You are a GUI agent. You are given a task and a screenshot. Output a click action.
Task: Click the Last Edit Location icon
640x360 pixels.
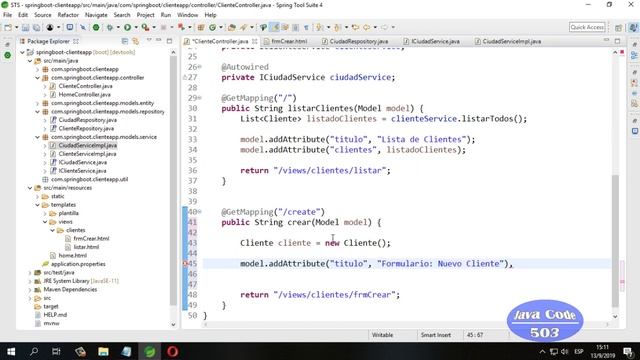tap(356, 27)
